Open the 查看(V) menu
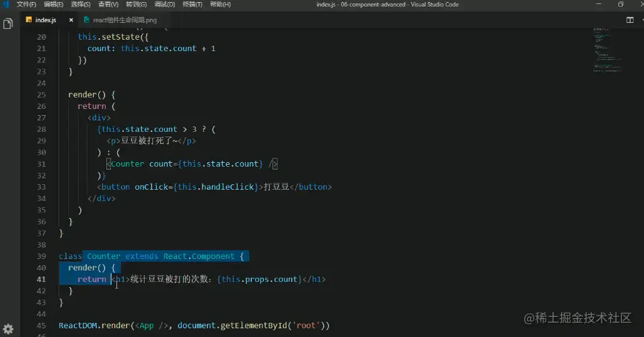The width and height of the screenshot is (644, 337). (x=108, y=4)
